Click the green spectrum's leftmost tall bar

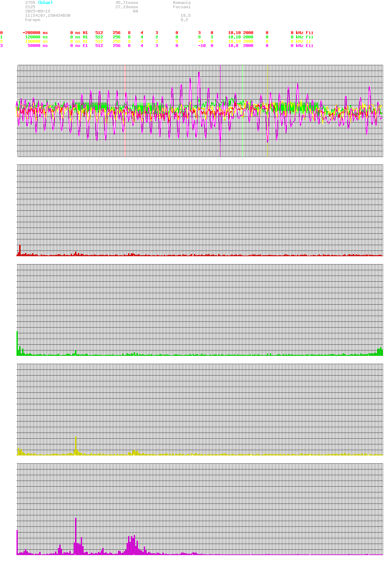(x=17, y=343)
